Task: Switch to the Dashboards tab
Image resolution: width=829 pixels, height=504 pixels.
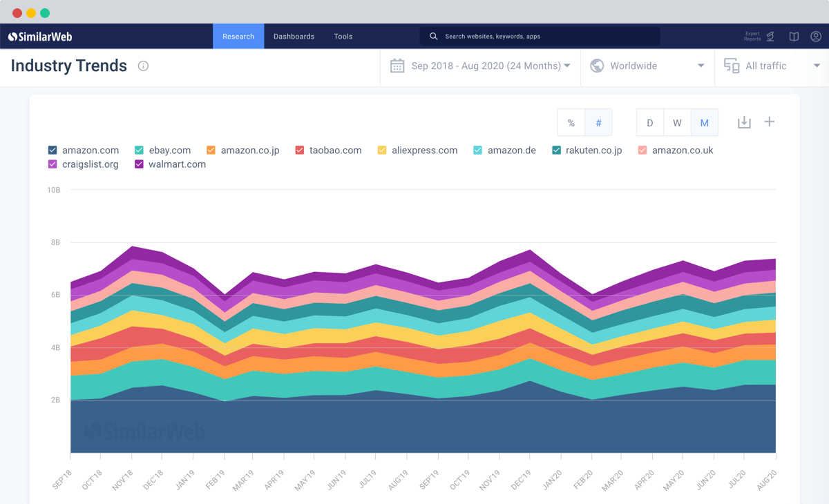Action: (294, 37)
